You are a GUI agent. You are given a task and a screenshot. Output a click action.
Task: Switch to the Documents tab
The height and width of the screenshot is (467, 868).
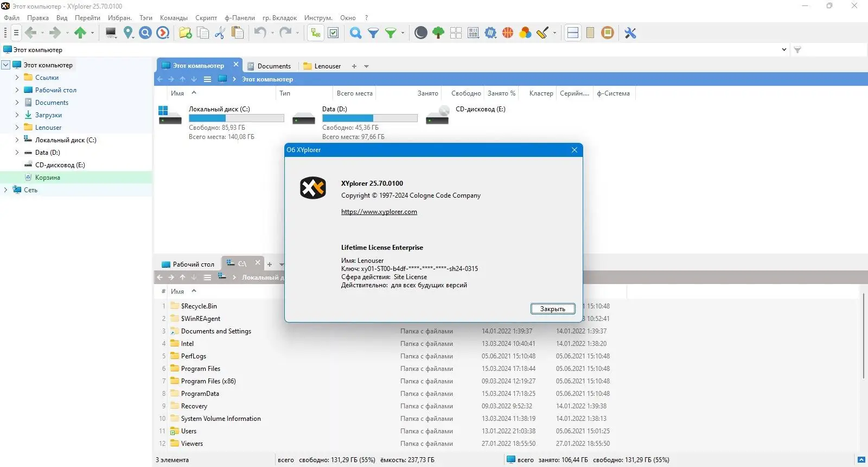point(269,66)
